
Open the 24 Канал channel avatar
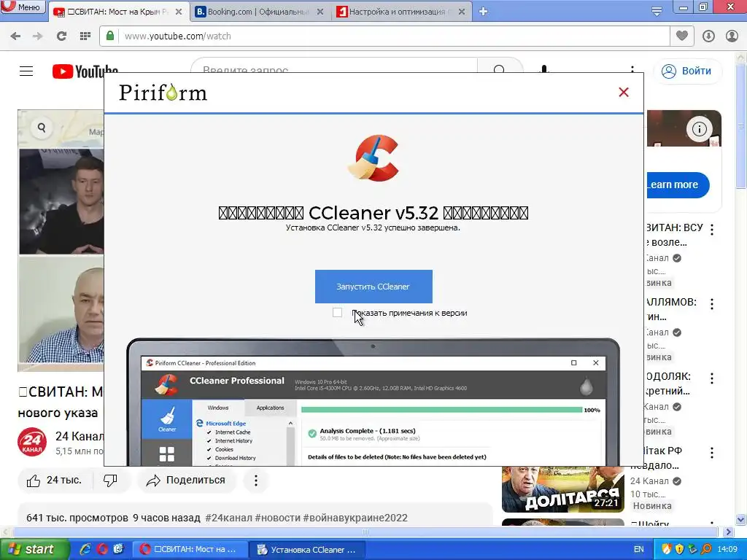[x=32, y=443]
